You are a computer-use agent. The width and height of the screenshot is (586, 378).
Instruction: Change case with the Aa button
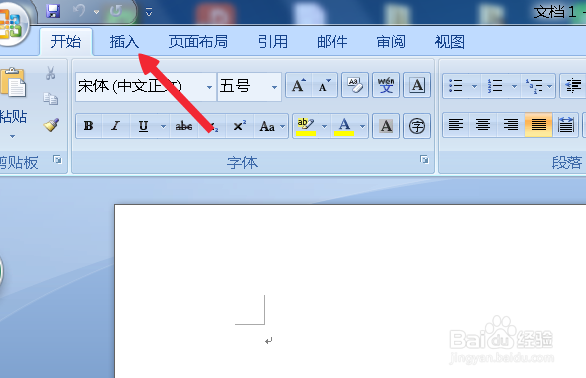271,126
